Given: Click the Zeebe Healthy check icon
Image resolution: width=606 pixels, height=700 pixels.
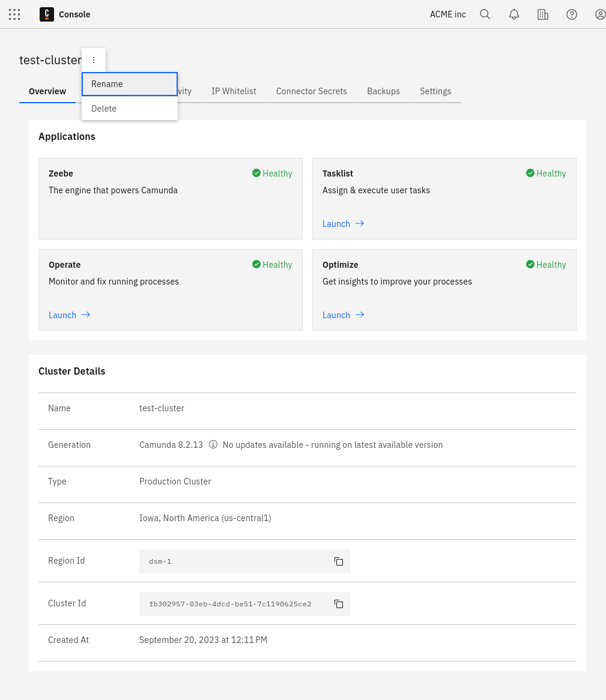Looking at the screenshot, I should [256, 173].
